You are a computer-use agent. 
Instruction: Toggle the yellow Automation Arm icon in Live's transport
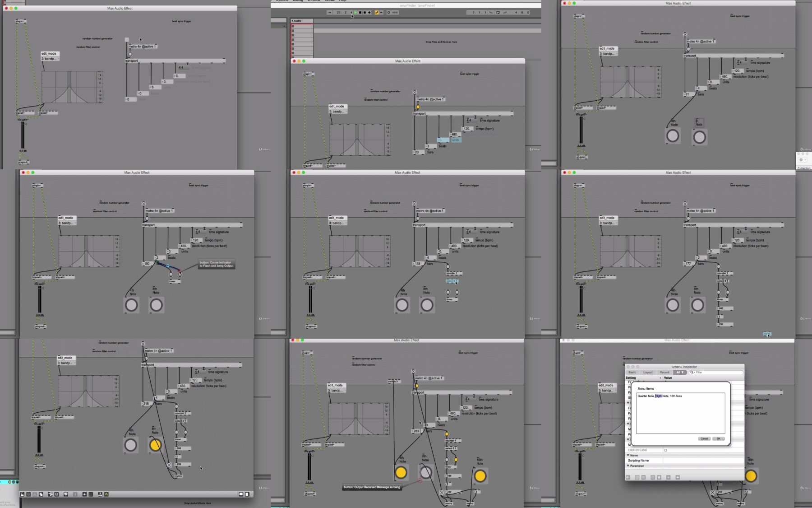coord(377,13)
